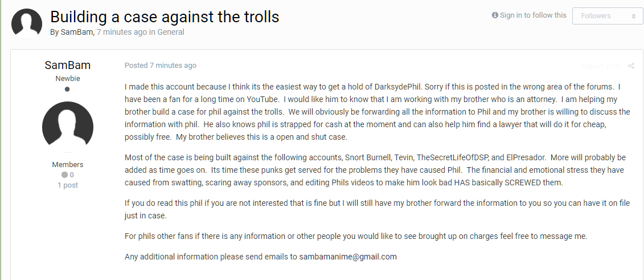The image size is (644, 280).
Task: Click the "Building a case against the trolls" title
Action: pos(165,17)
